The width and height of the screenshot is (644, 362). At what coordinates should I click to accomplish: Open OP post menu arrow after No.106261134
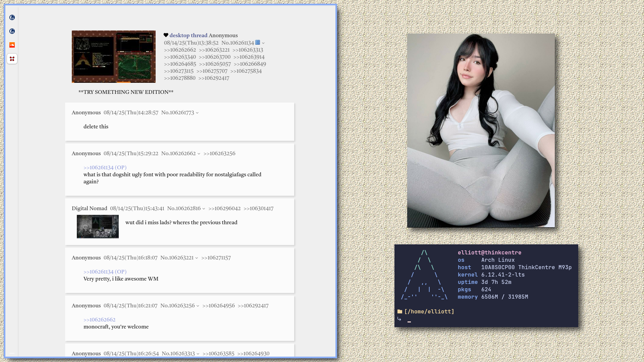coord(263,43)
